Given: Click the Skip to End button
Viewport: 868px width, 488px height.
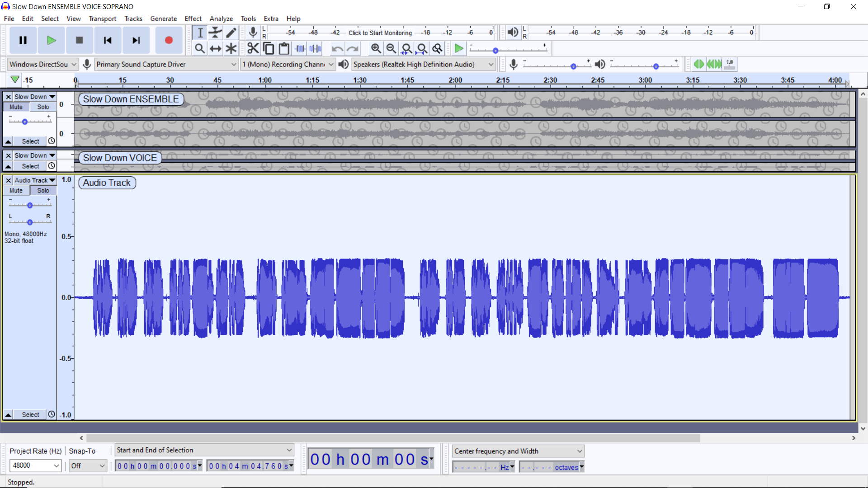Looking at the screenshot, I should click(136, 40).
